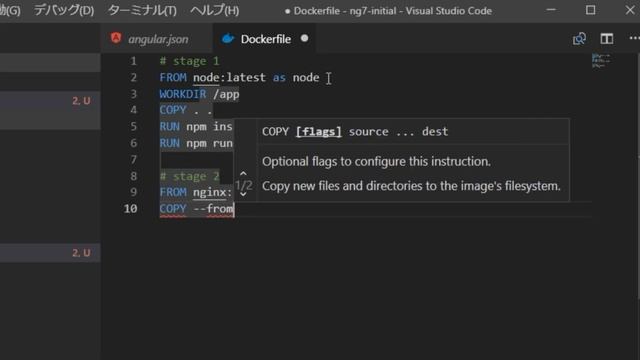Show previous signature with up chevron
The image size is (640, 360).
coord(243,174)
